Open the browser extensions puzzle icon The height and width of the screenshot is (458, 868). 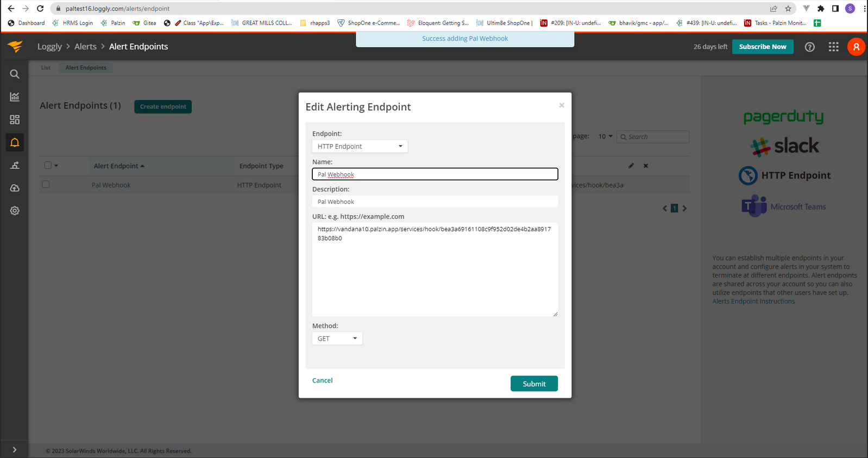tap(821, 9)
